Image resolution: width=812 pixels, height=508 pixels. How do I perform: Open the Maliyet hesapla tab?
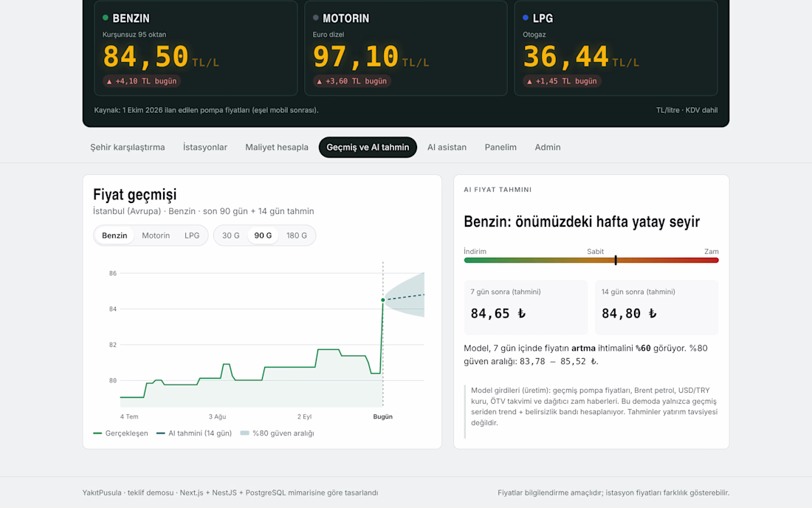click(x=277, y=148)
